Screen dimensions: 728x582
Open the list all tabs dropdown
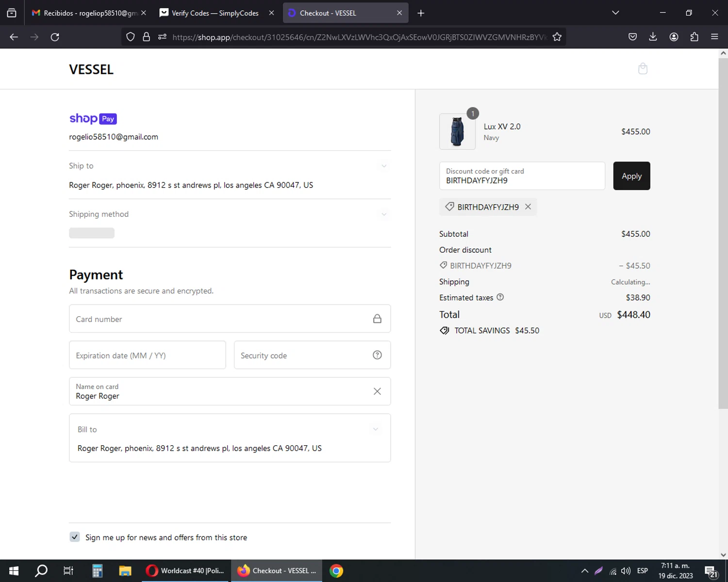tap(615, 13)
